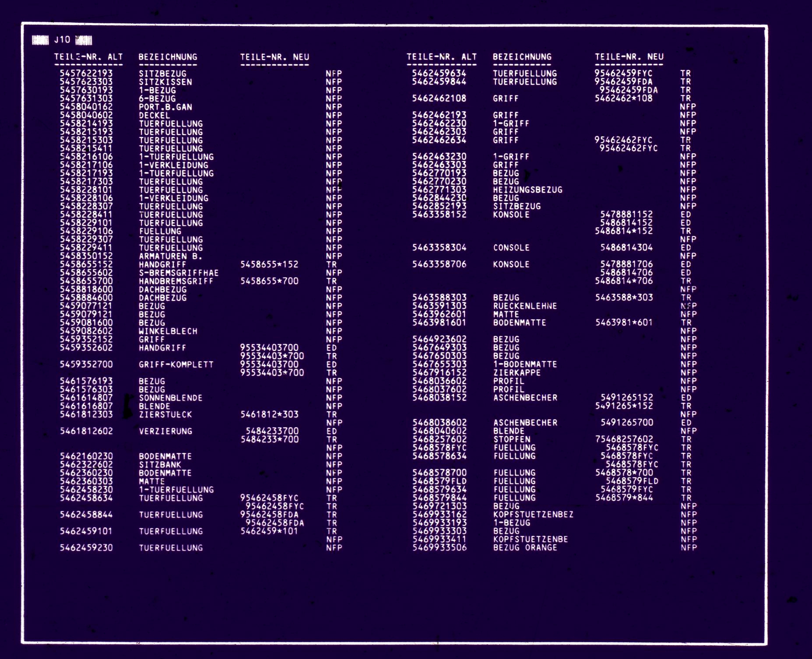Click the SITZKISSEN description
This screenshot has height=659, width=812.
click(165, 82)
